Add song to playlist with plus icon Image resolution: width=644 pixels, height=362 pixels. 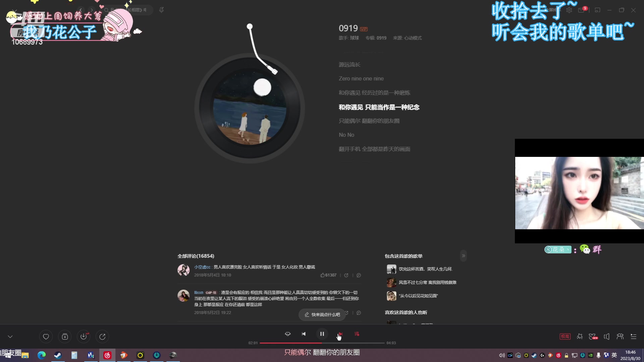coord(65,337)
